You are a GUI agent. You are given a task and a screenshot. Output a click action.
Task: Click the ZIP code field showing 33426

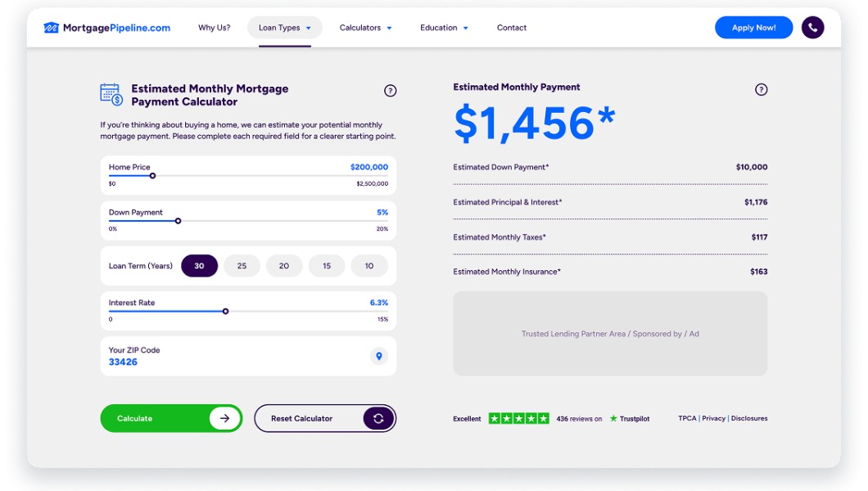248,356
